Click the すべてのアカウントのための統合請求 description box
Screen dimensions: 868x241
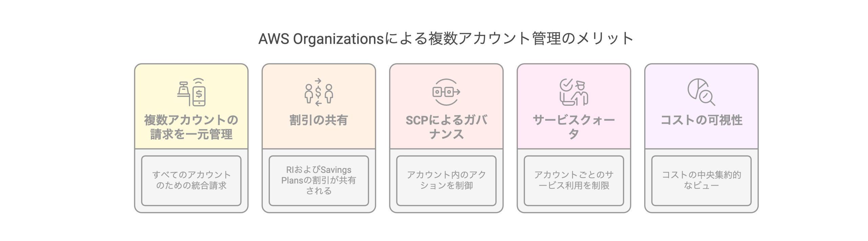pos(191,180)
